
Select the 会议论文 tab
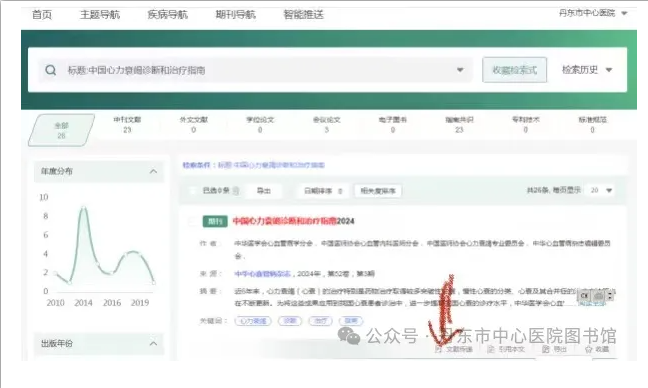[x=326, y=124]
